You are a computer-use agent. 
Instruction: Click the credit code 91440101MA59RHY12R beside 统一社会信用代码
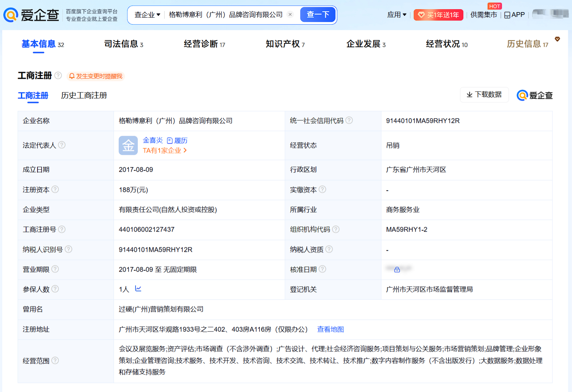click(423, 121)
